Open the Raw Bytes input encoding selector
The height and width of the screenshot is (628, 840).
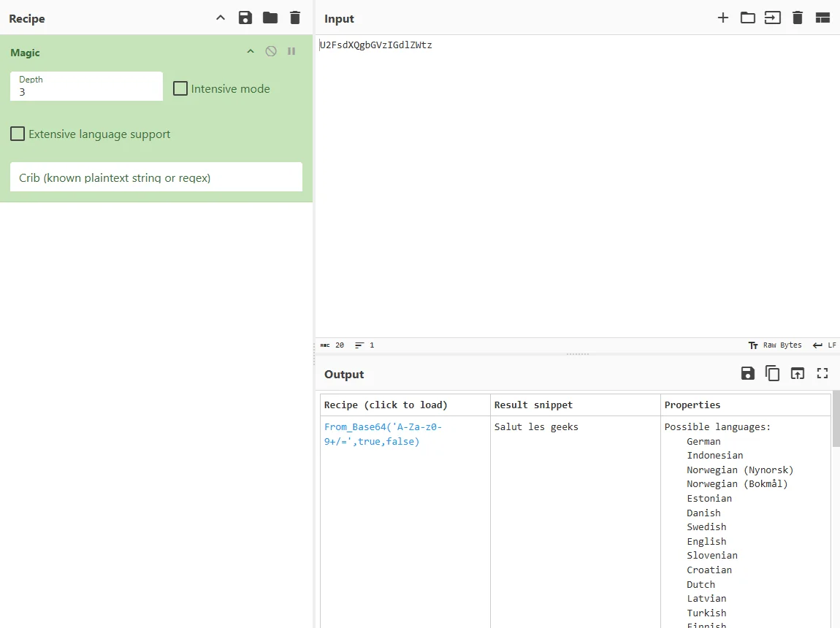tap(775, 345)
